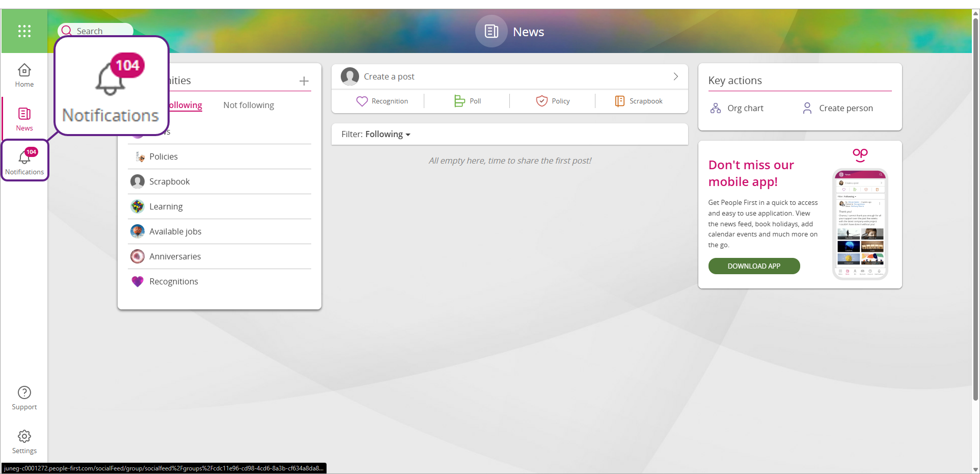Click the mobile app phone preview image
Screen dimensions: 980x474
860,224
